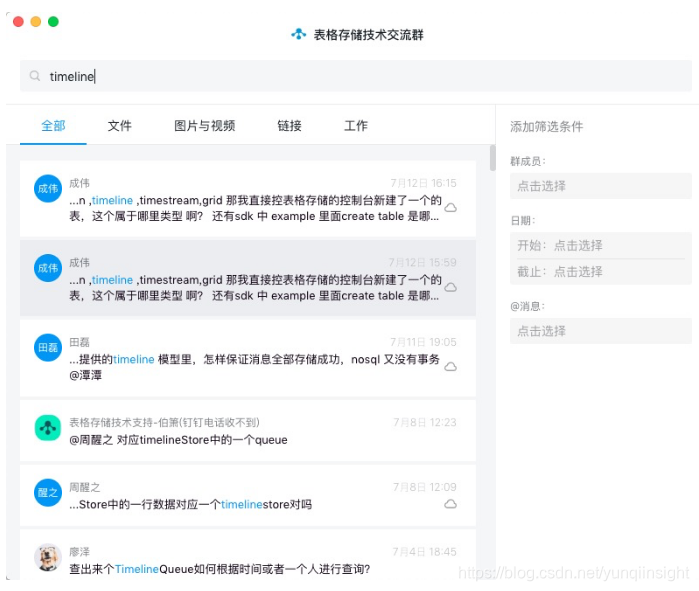Switch to the 全部 tab
Viewport: 699px width, 591px height.
pos(53,126)
